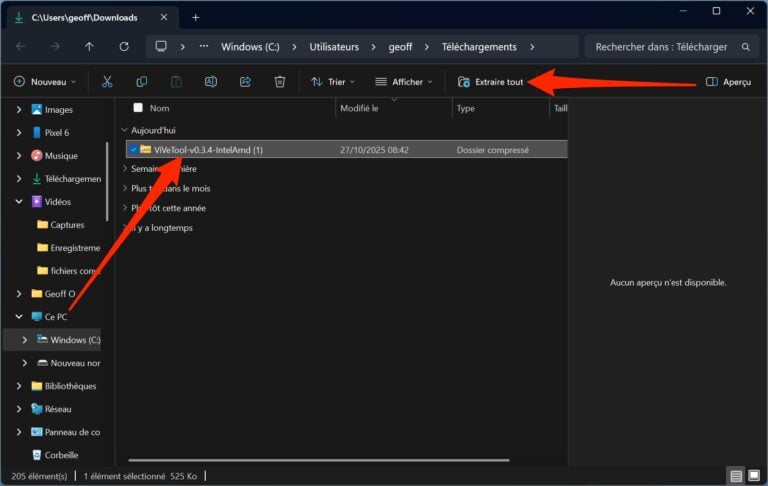
Task: Switch to large thumbnails view icon
Action: click(x=753, y=476)
